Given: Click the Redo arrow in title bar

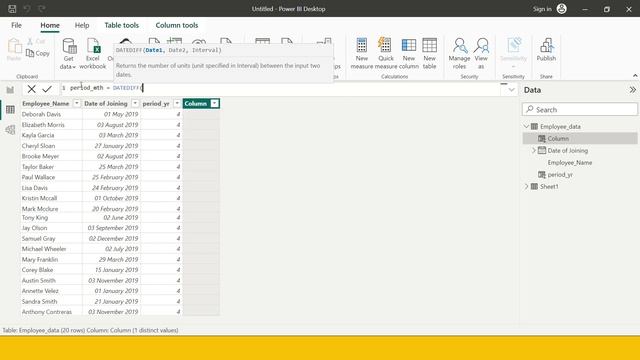Looking at the screenshot, I should (x=42, y=9).
